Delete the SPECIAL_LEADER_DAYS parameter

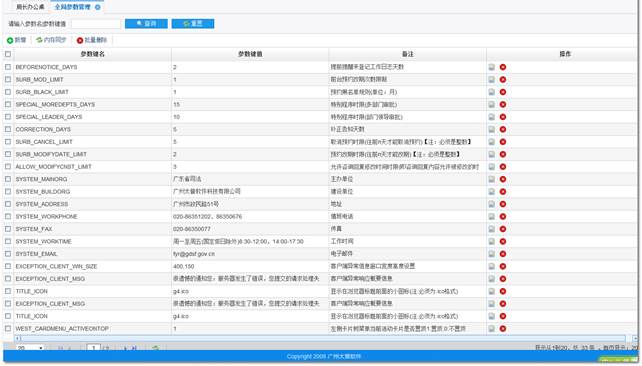503,117
